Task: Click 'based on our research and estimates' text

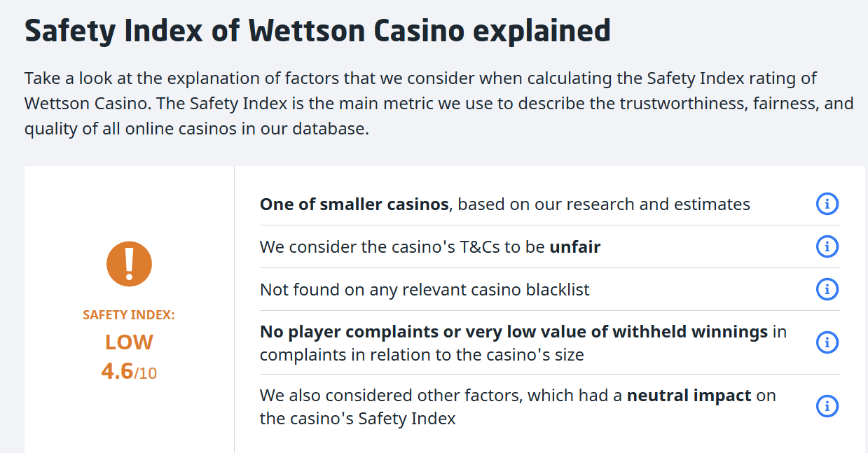Action: [x=604, y=204]
